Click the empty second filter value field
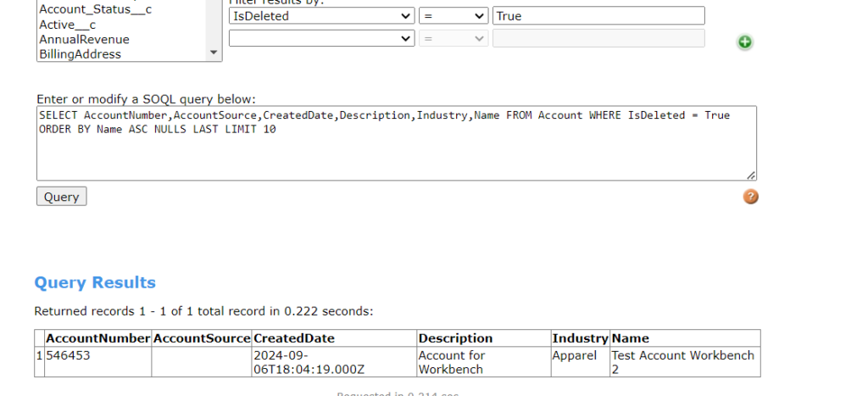The image size is (868, 396). pyautogui.click(x=598, y=38)
